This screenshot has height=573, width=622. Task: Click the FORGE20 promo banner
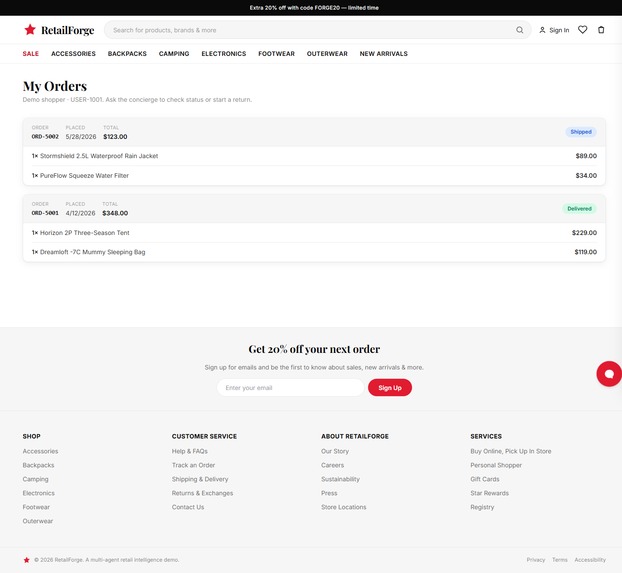click(314, 8)
